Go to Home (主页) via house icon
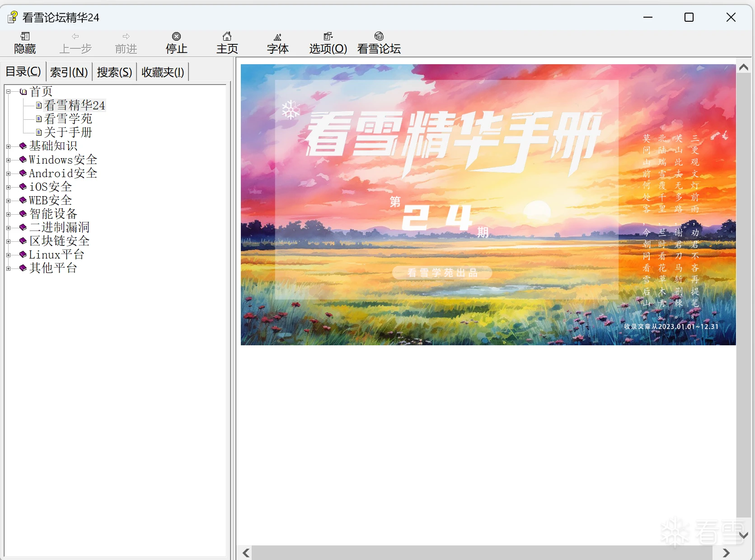 pos(227,36)
